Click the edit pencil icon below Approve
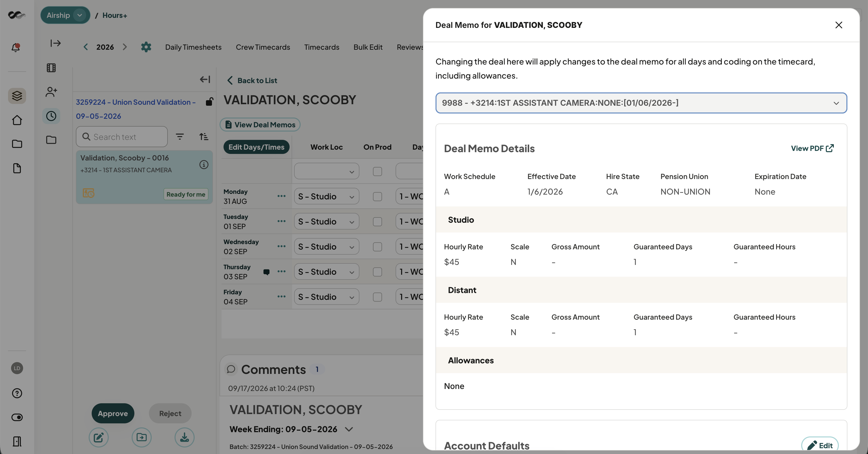The width and height of the screenshot is (868, 454). (x=98, y=437)
